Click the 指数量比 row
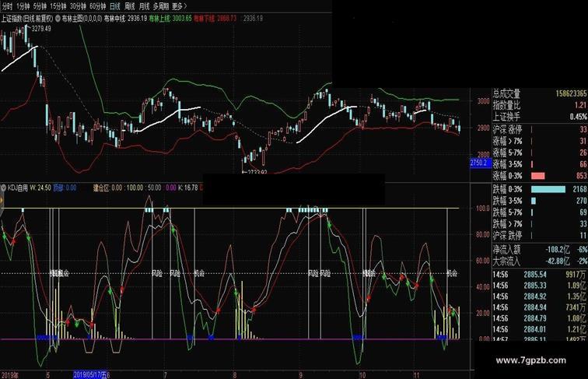The image size is (588, 379). (x=540, y=105)
